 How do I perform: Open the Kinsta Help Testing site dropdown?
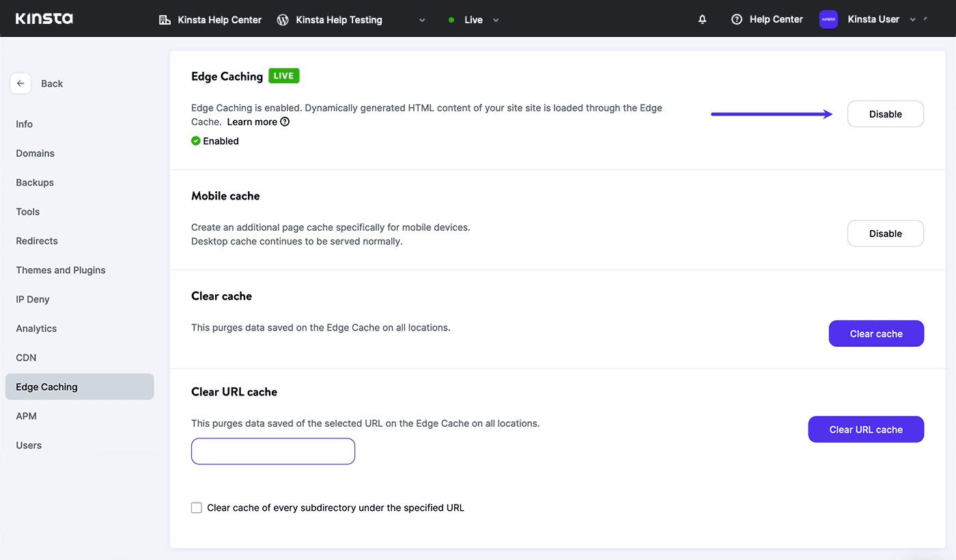pyautogui.click(x=422, y=20)
